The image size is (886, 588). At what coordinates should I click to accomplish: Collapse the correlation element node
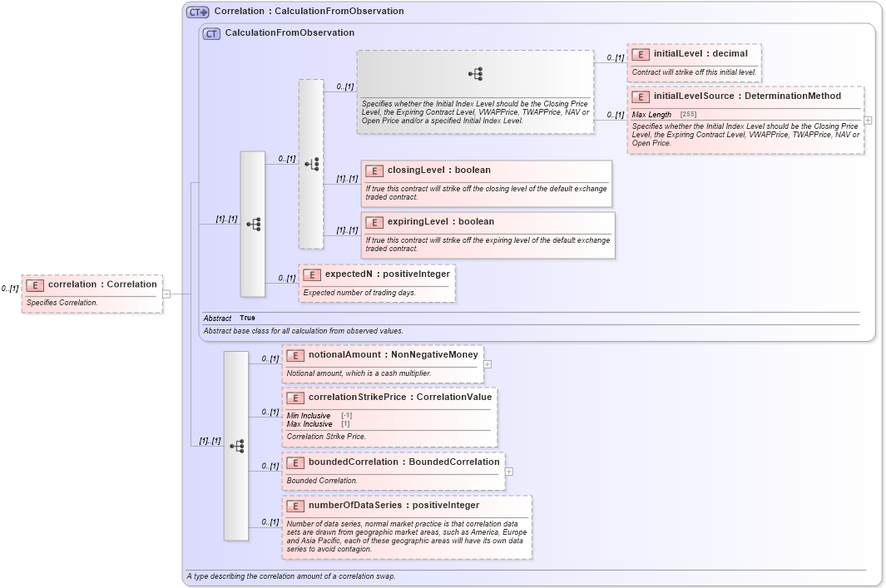[166, 294]
